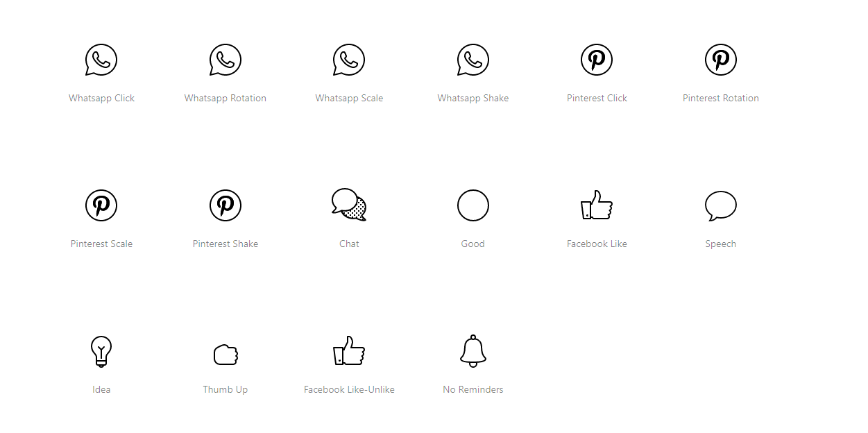This screenshot has width=868, height=433.
Task: Select the Pinterest Rotation logo icon
Action: tap(721, 60)
